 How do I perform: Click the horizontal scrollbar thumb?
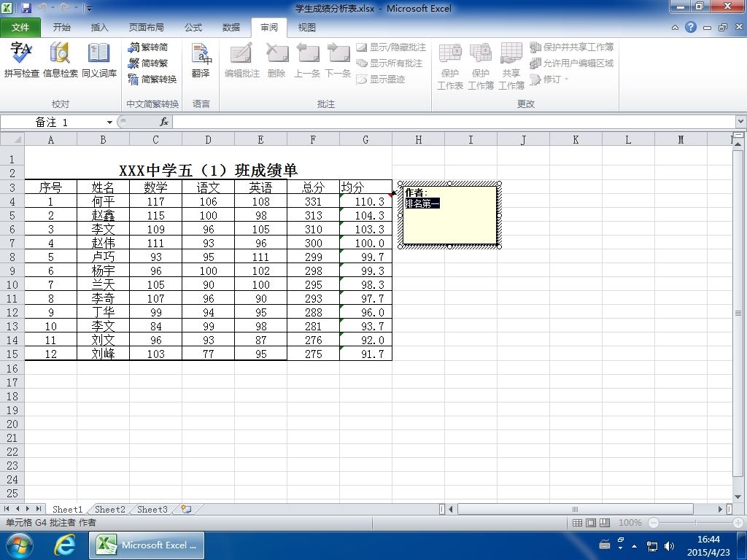click(576, 509)
